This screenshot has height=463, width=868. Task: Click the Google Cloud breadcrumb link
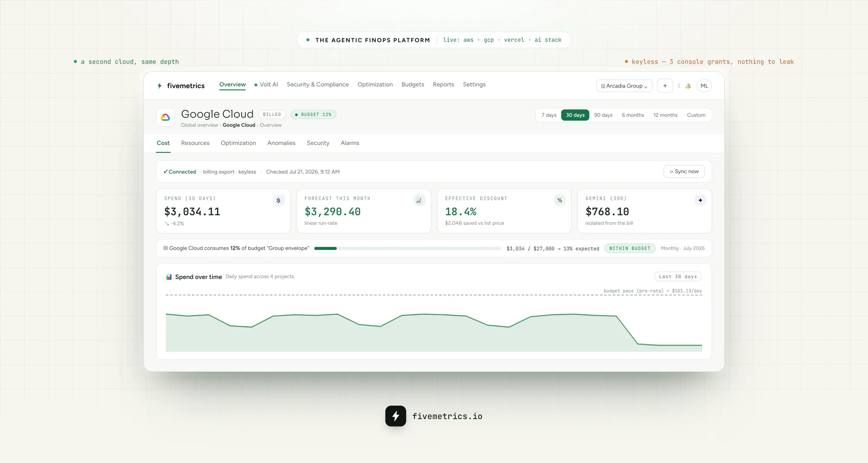tap(239, 125)
